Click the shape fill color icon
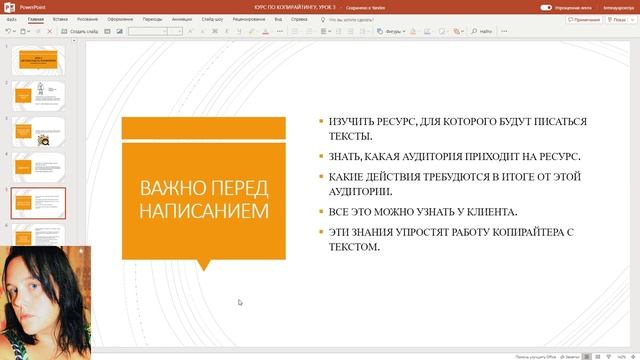 pyautogui.click(x=413, y=31)
